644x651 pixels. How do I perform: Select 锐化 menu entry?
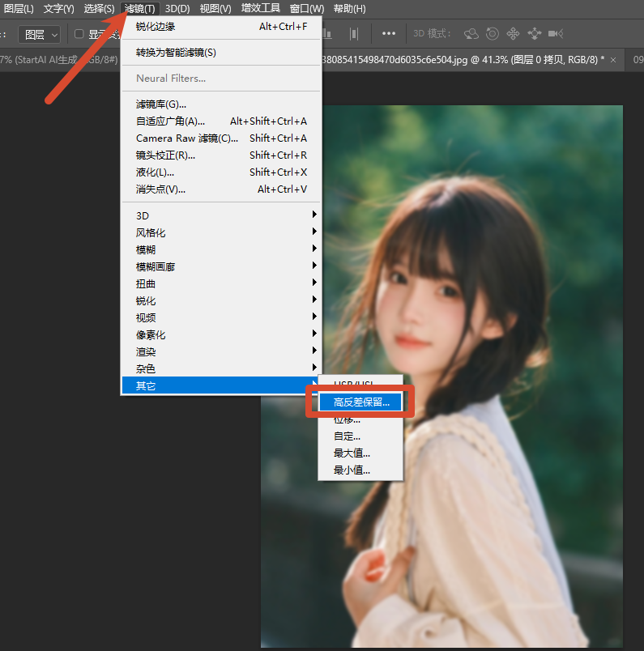coord(221,301)
